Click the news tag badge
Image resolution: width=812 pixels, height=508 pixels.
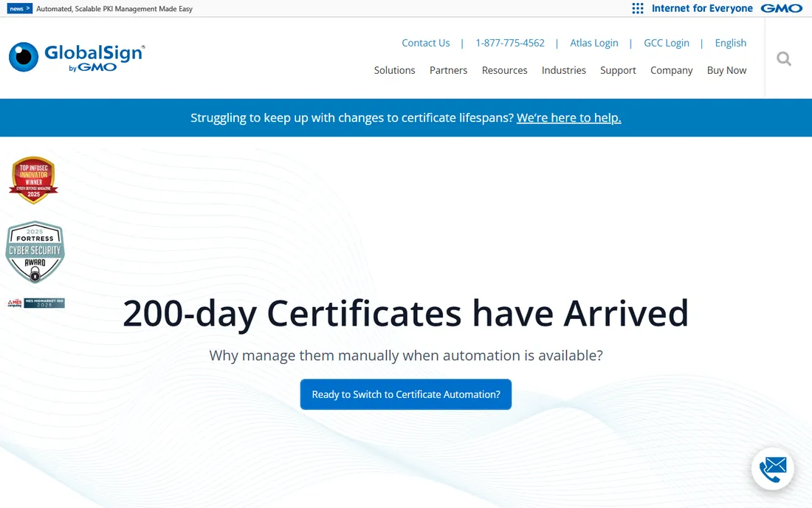20,9
